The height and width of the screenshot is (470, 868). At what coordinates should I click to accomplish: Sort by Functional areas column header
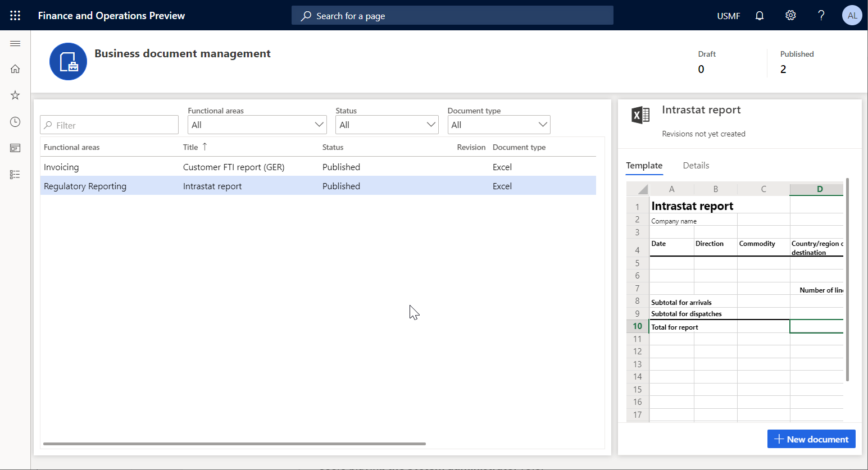pyautogui.click(x=71, y=147)
